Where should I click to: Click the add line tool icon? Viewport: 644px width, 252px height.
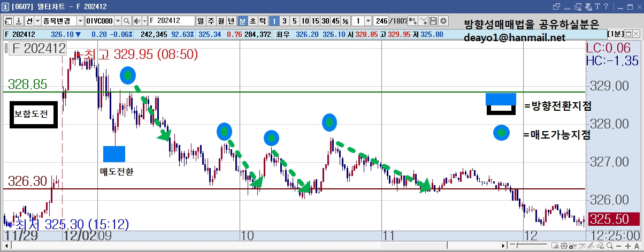(x=423, y=21)
